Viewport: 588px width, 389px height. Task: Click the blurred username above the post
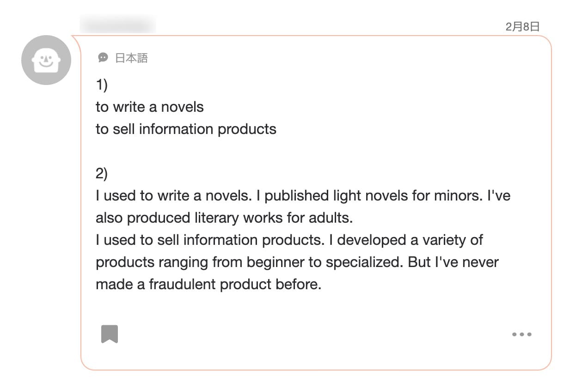[118, 24]
